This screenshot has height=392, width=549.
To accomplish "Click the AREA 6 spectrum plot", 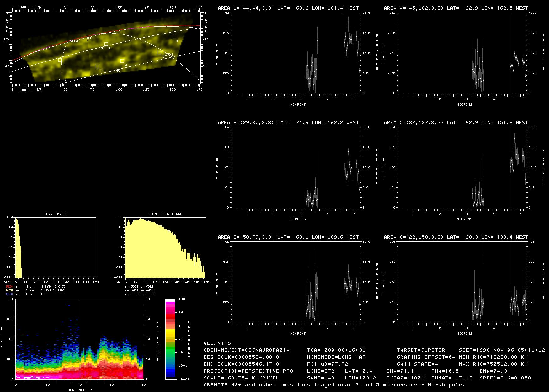I will (x=462, y=282).
